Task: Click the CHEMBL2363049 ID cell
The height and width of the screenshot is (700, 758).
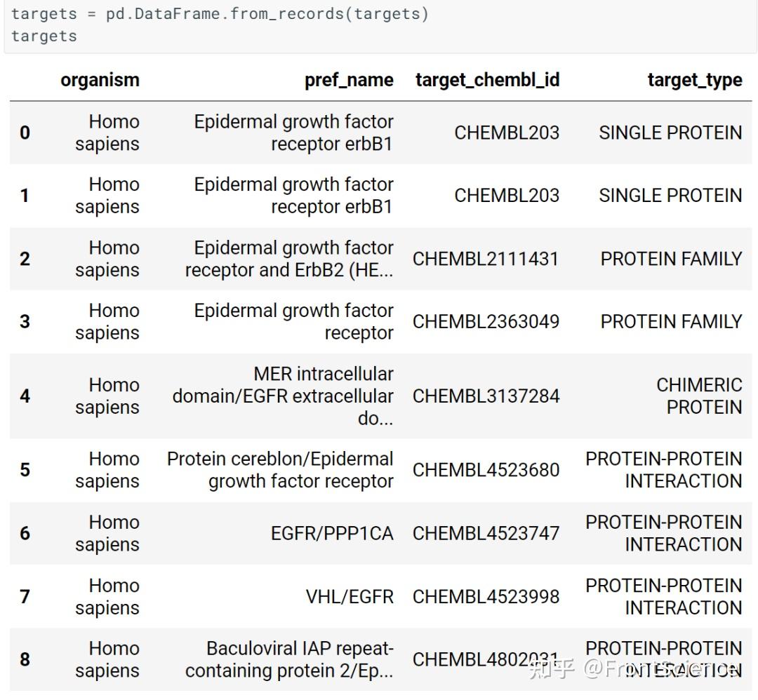Action: click(x=486, y=321)
